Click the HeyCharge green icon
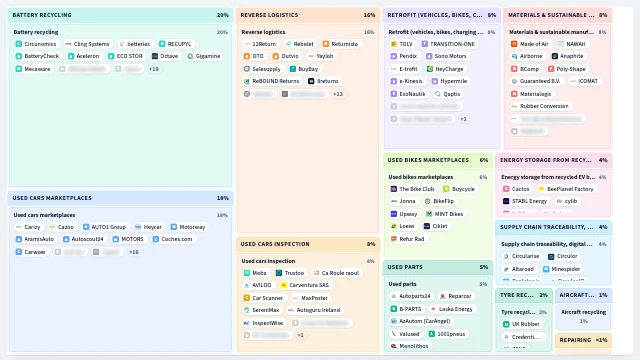 430,69
